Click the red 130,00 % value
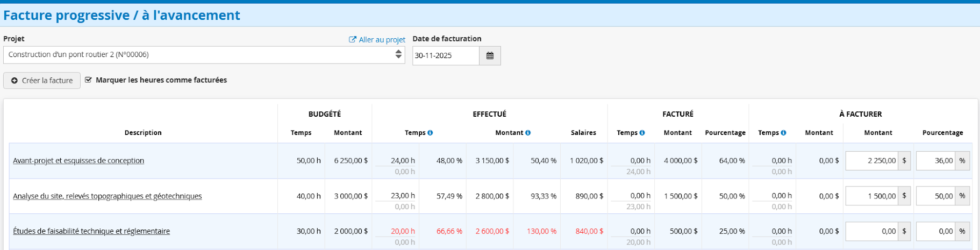This screenshot has width=980, height=250. coord(541,231)
